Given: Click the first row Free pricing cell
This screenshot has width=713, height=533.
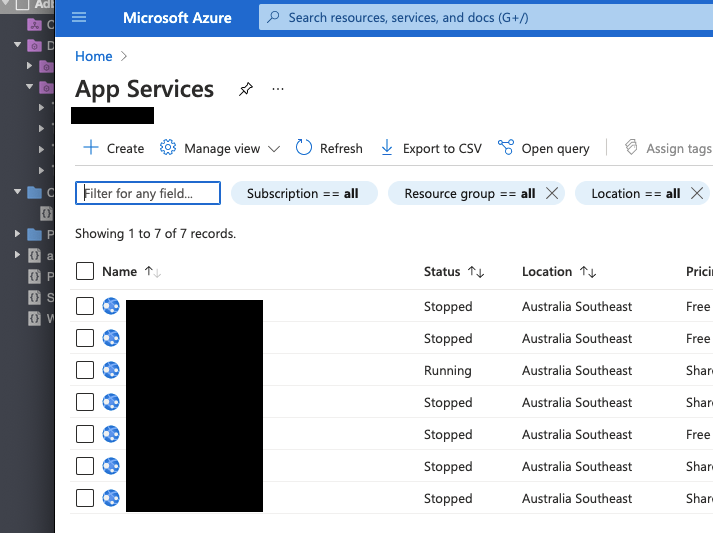Looking at the screenshot, I should coord(698,307).
